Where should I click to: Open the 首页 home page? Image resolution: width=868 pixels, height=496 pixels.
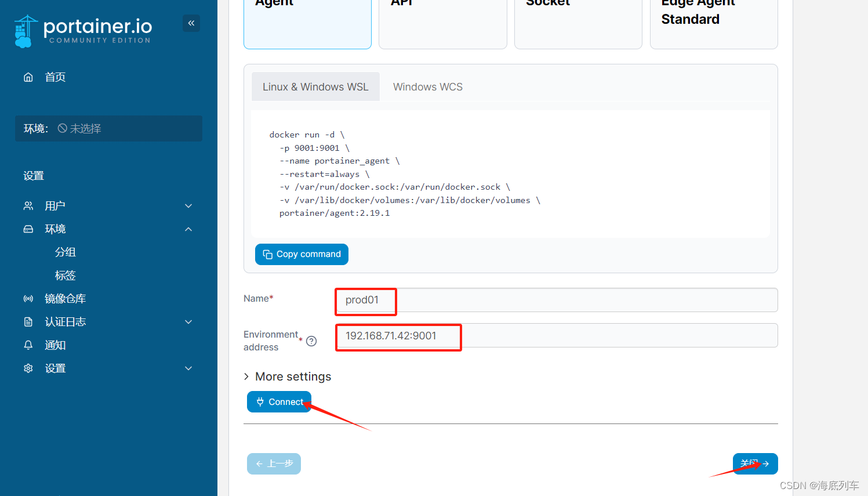coord(55,77)
